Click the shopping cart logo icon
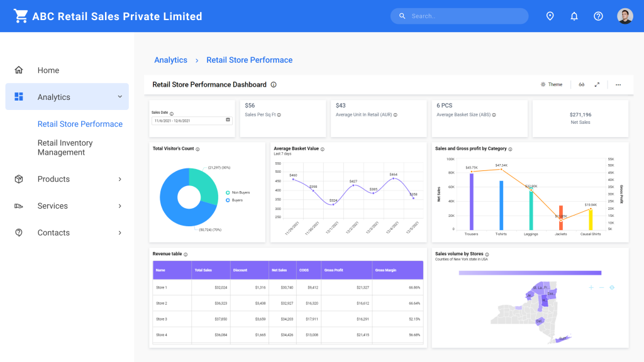644x362 pixels. click(21, 16)
